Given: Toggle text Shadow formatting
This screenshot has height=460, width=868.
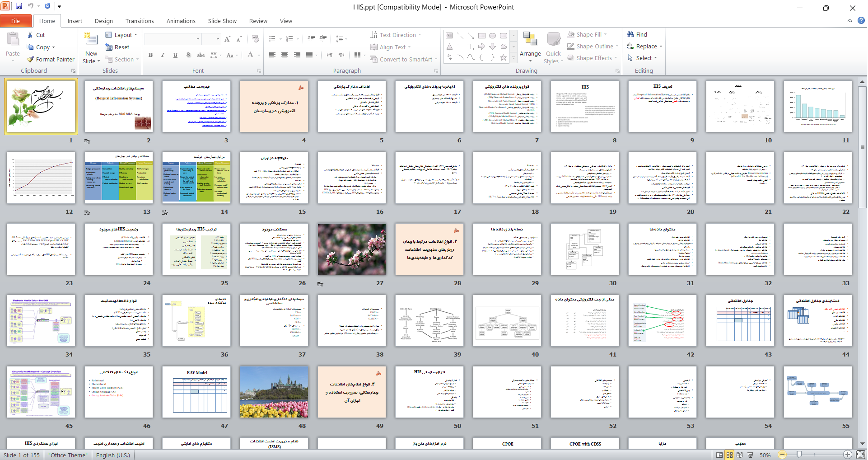Looking at the screenshot, I should [188, 55].
